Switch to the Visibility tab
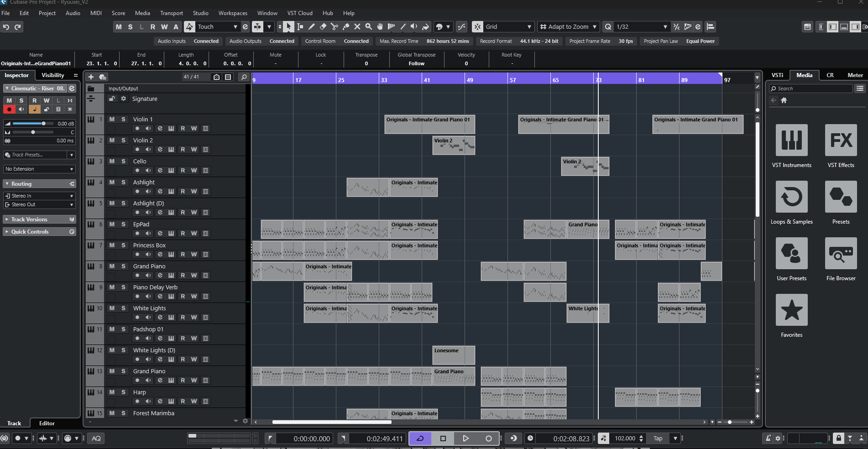Viewport: 868px width, 449px height. 53,75
